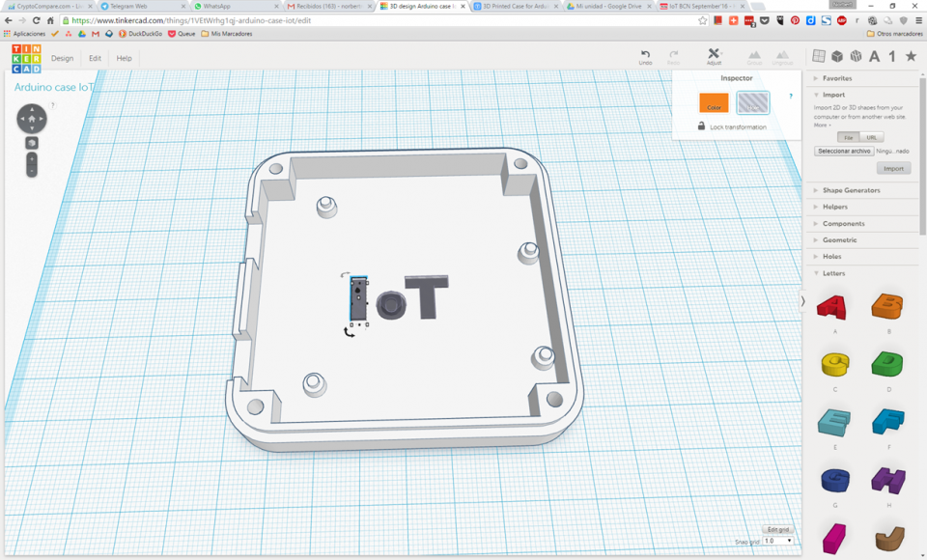The height and width of the screenshot is (560, 927).
Task: Zoom in with the plus button
Action: (x=32, y=159)
